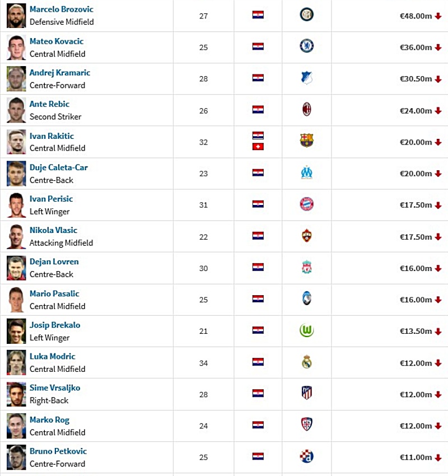Click Marcelo Brozovic's portrait thumbnail
The width and height of the screenshot is (448, 476).
(16, 16)
